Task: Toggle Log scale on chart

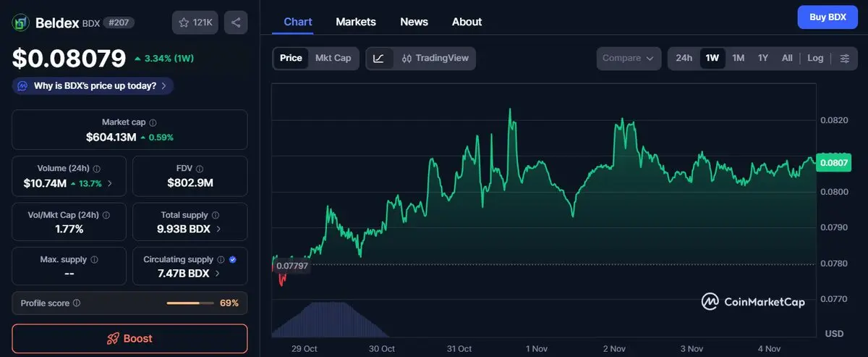Action: [x=815, y=58]
